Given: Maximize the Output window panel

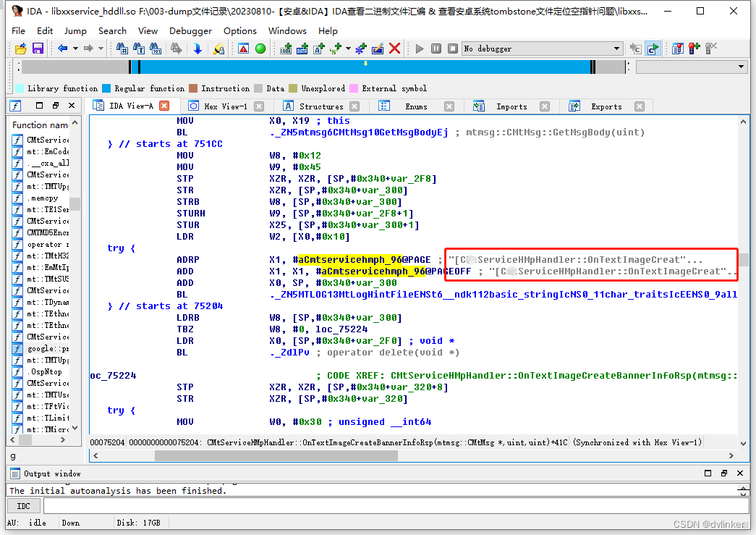Looking at the screenshot, I should [708, 473].
